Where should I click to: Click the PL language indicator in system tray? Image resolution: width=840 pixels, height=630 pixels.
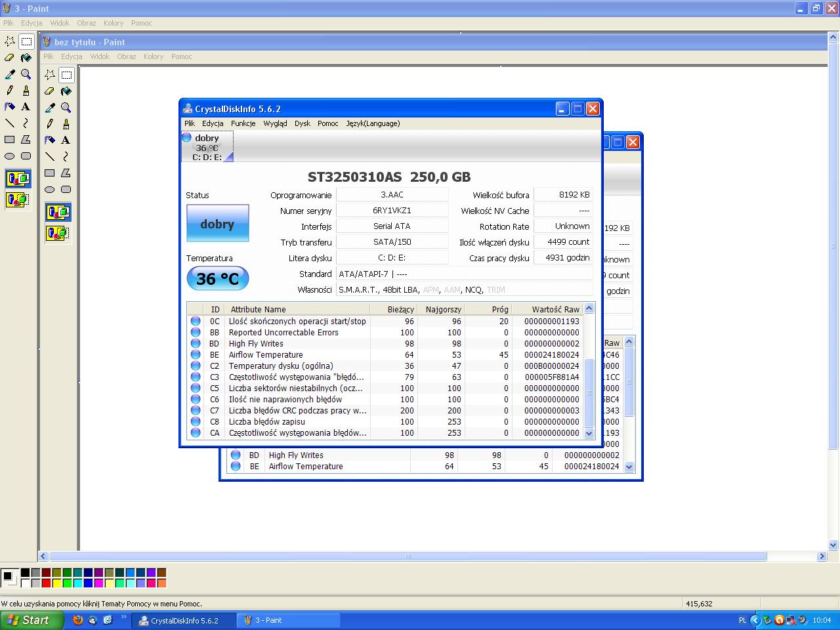[743, 620]
